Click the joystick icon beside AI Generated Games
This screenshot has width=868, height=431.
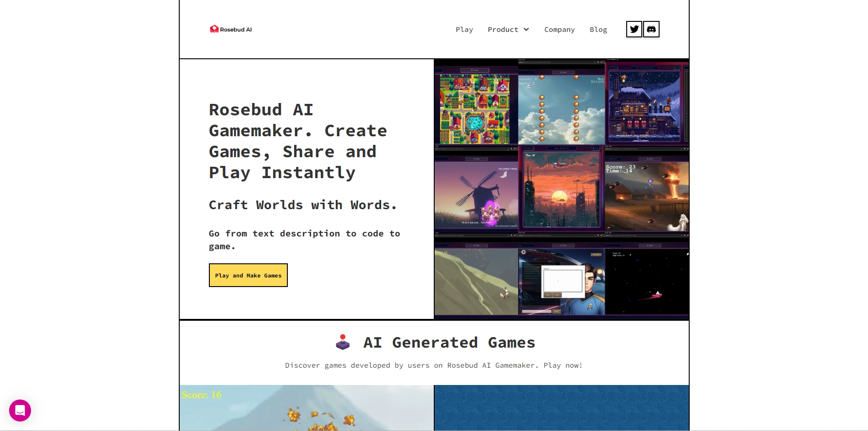[x=343, y=342]
